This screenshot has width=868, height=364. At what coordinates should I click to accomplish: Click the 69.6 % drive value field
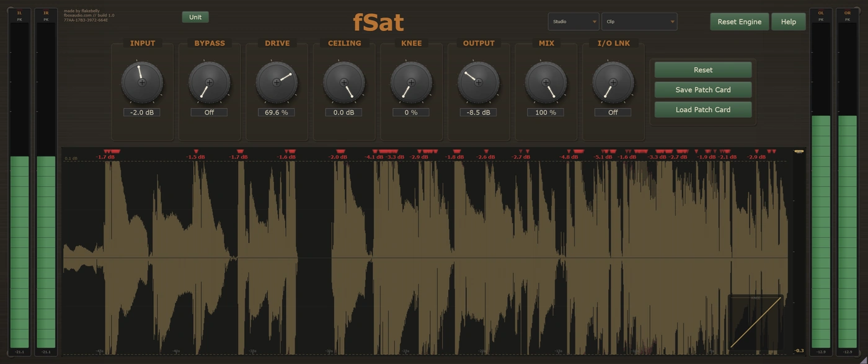(277, 112)
